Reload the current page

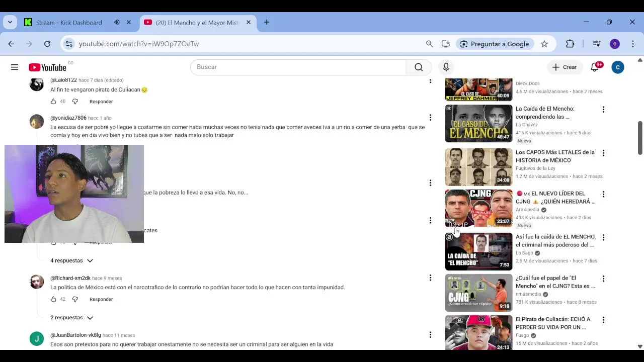[x=47, y=44]
